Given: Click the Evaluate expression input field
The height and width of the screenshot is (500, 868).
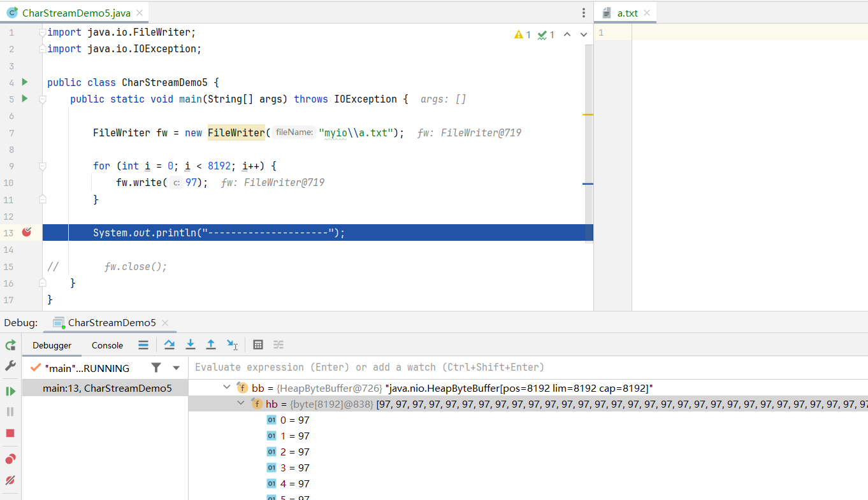Looking at the screenshot, I should tap(528, 368).
